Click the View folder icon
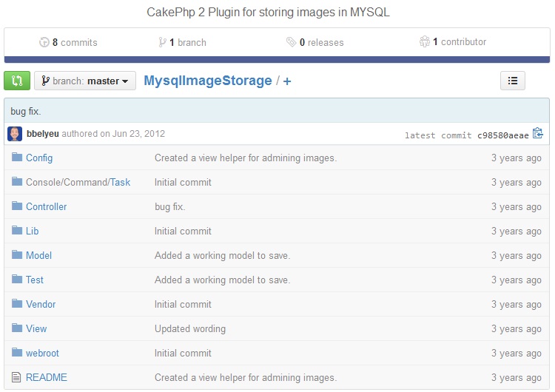This screenshot has height=392, width=555. coord(16,328)
